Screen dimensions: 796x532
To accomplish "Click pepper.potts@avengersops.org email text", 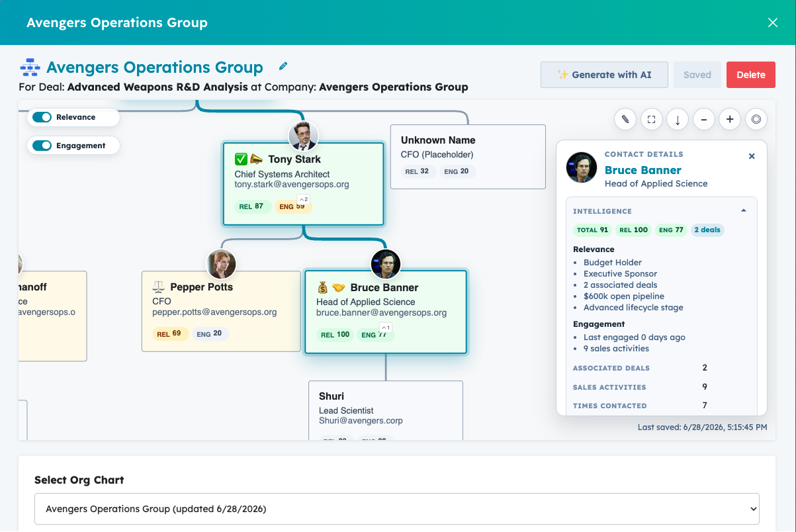I will [214, 312].
